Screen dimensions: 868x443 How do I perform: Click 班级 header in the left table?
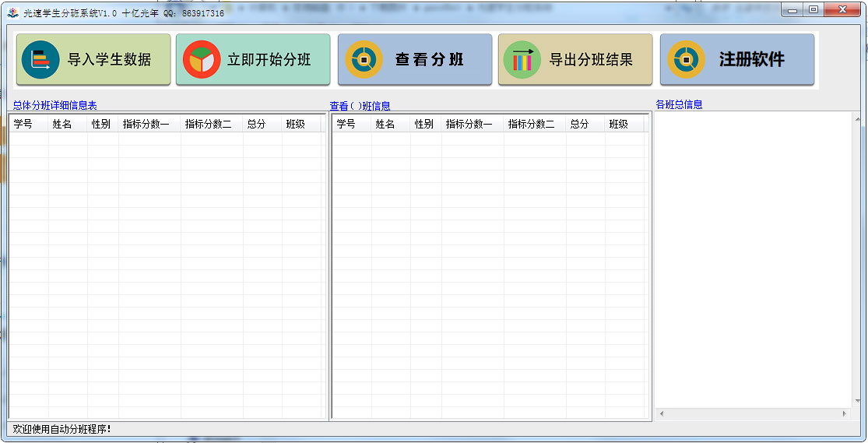pos(295,124)
